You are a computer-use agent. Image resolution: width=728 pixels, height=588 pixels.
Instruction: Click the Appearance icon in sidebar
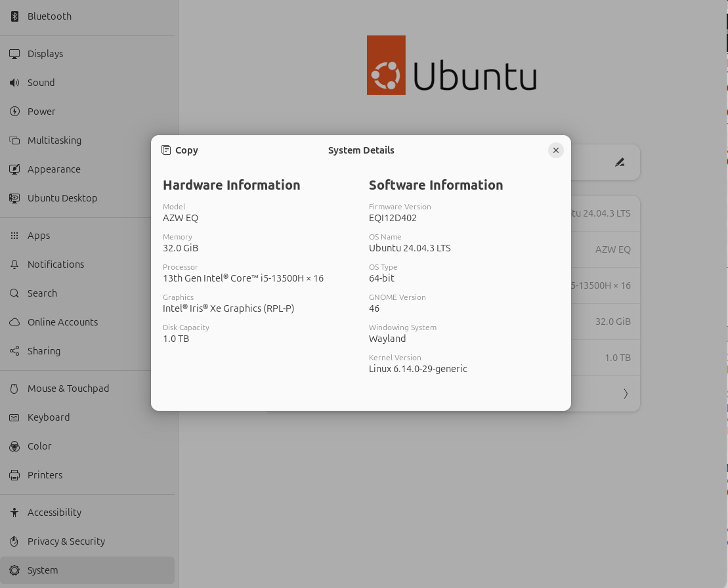coord(14,169)
